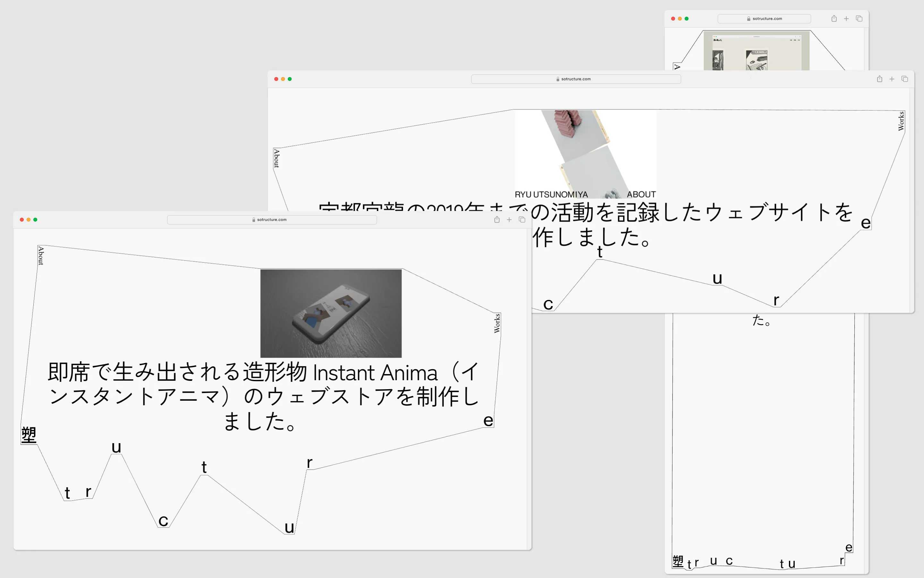This screenshot has height=578, width=924.
Task: Click the scrollbar of the middle window
Action: pyautogui.click(x=912, y=200)
